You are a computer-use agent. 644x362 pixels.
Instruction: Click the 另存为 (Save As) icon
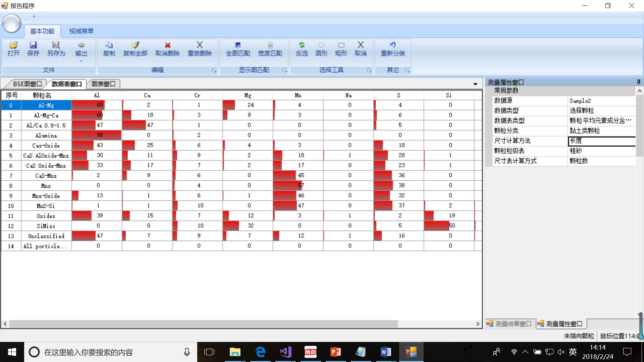click(56, 45)
